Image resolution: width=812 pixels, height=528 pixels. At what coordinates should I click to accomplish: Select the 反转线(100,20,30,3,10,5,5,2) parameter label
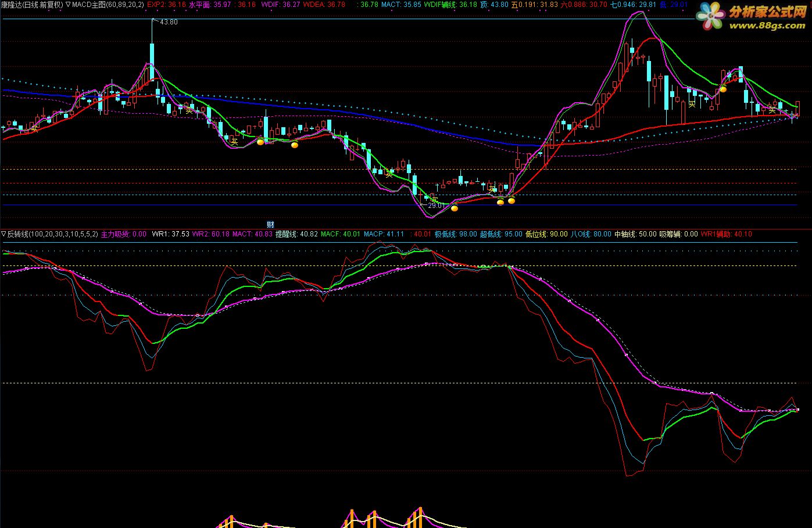tap(52, 234)
